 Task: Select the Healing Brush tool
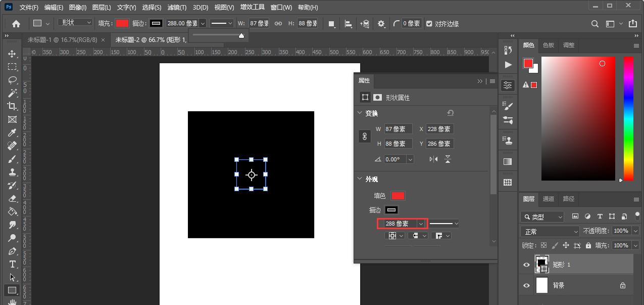click(x=12, y=146)
